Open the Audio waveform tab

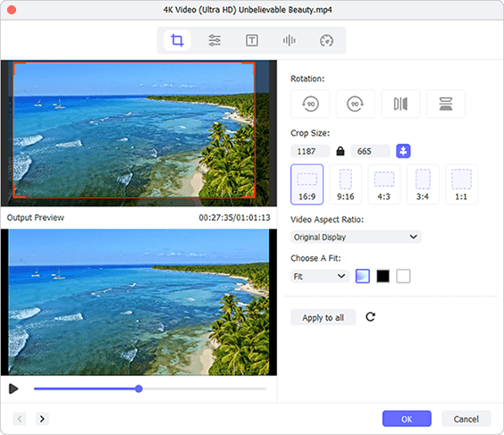(x=289, y=40)
